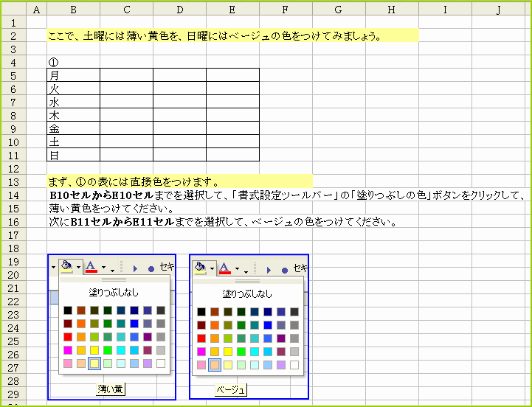Select the row 11 header
Image resolution: width=532 pixels, height=407 pixels.
13,155
